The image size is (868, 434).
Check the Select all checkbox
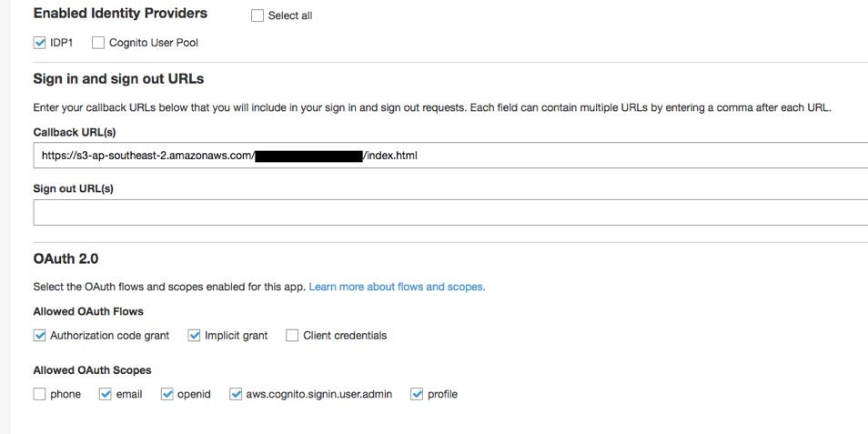257,15
